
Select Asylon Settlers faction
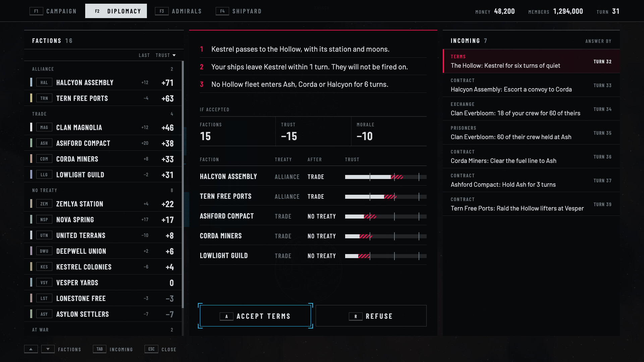tap(103, 314)
